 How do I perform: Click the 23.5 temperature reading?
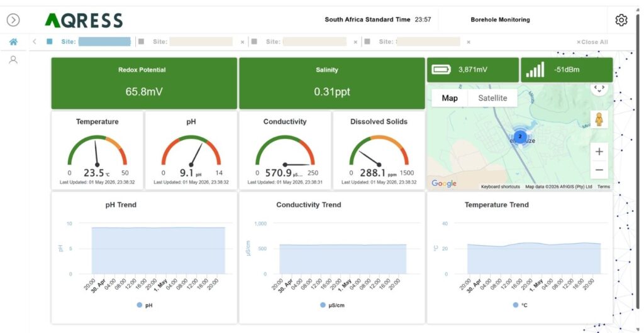click(x=94, y=173)
